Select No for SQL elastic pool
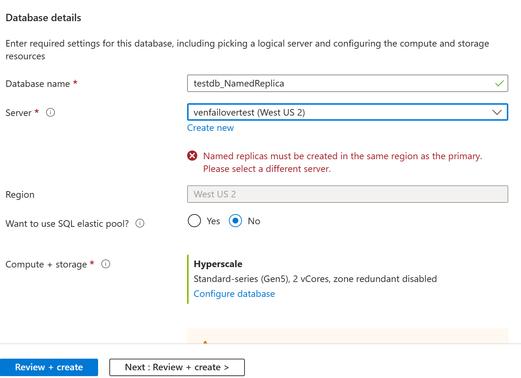Screen dimensions: 521x378 coord(235,221)
